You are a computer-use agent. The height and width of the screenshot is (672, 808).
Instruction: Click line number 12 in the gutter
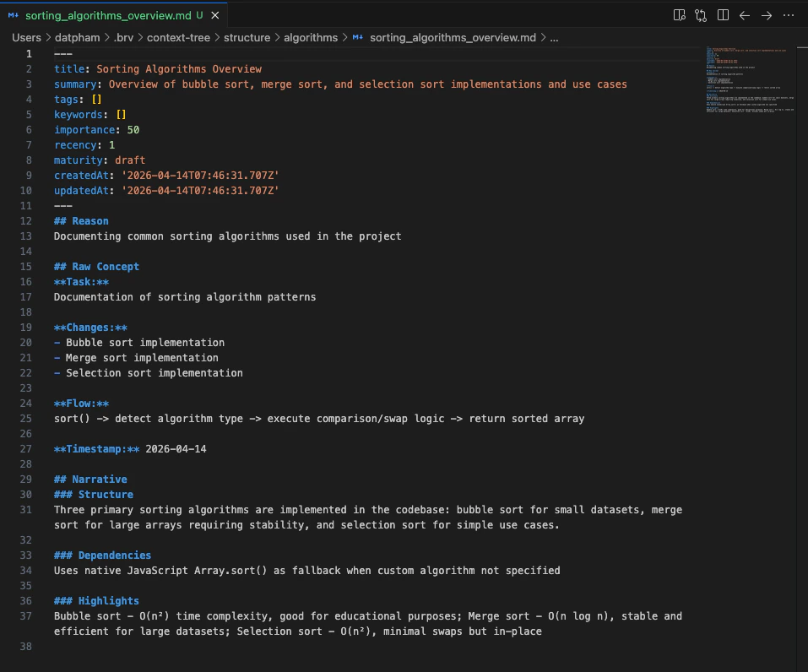[x=25, y=220]
